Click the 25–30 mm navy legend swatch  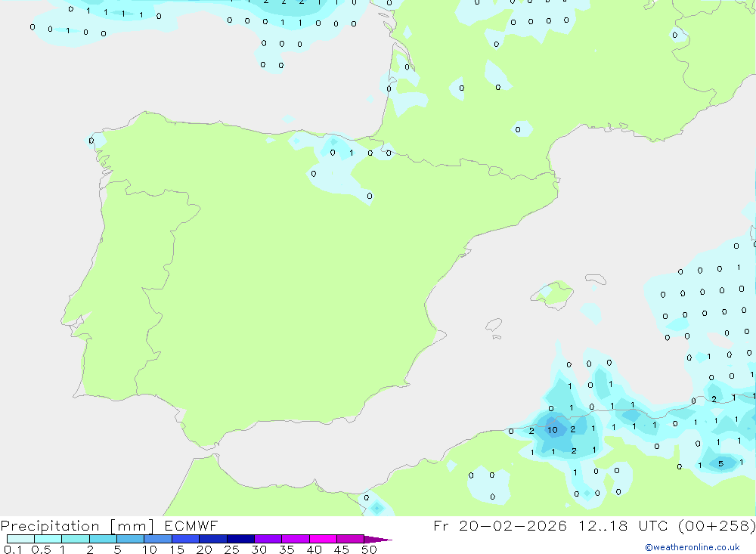click(x=240, y=539)
